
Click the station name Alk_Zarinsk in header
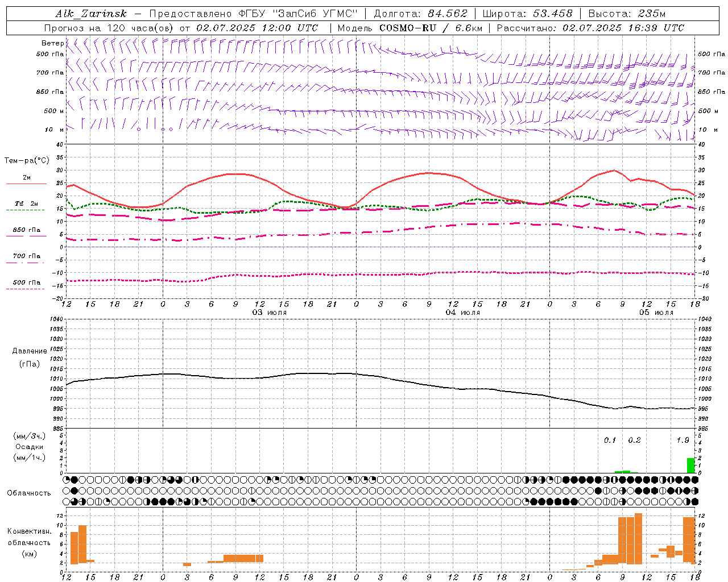91,14
